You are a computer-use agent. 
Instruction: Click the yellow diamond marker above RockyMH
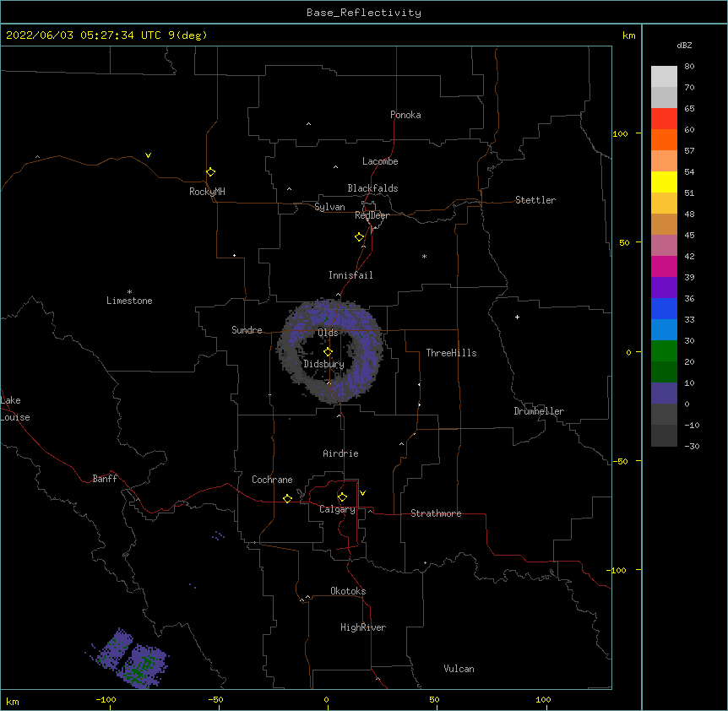[210, 171]
